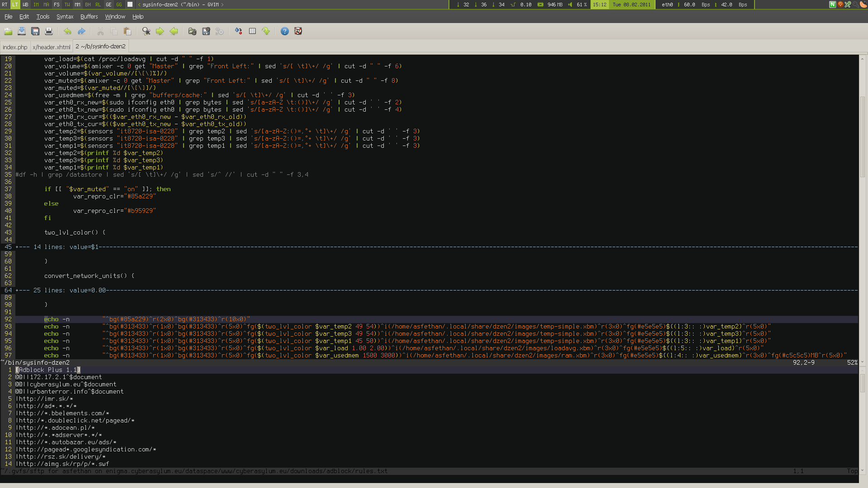
Task: Click the Find Help lifebuoy icon
Action: [298, 31]
